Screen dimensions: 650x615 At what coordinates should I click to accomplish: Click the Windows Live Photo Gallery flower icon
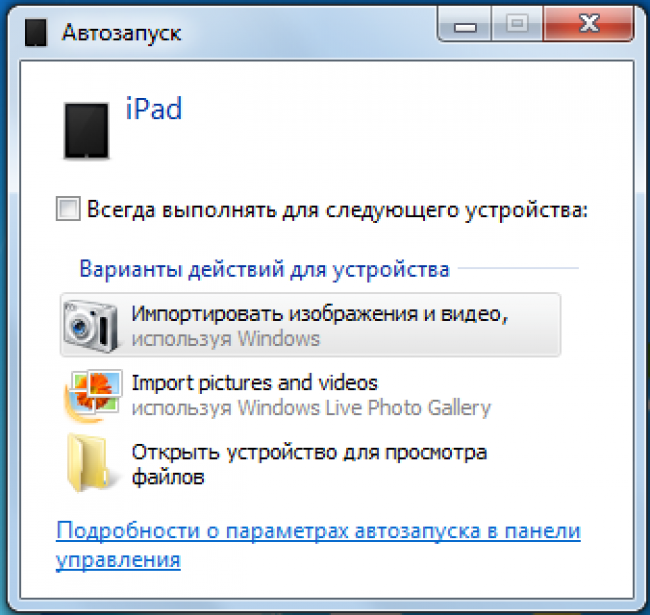[x=93, y=396]
